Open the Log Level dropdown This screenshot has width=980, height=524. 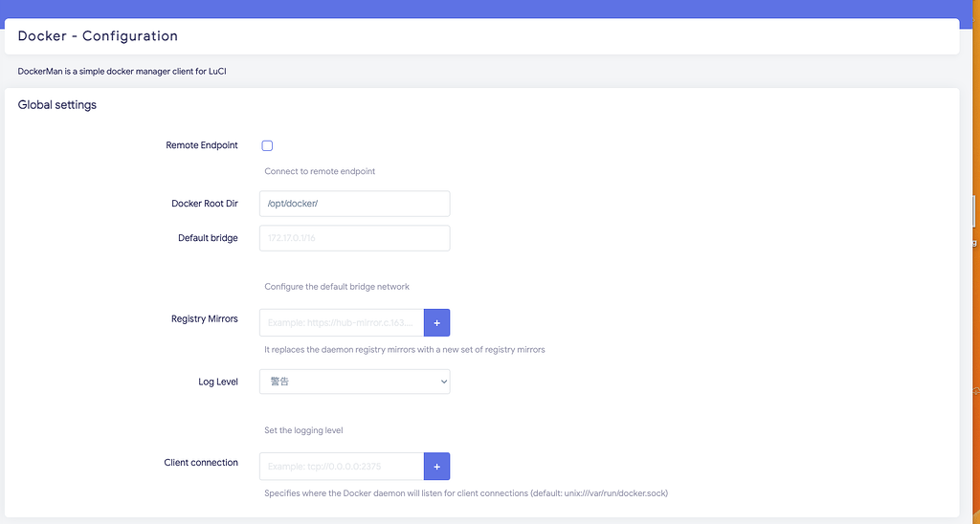354,382
